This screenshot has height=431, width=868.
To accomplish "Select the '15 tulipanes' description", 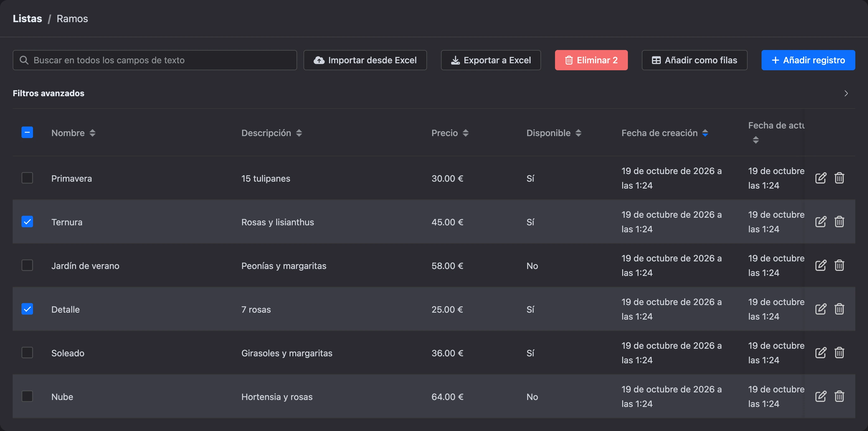I will coord(265,178).
